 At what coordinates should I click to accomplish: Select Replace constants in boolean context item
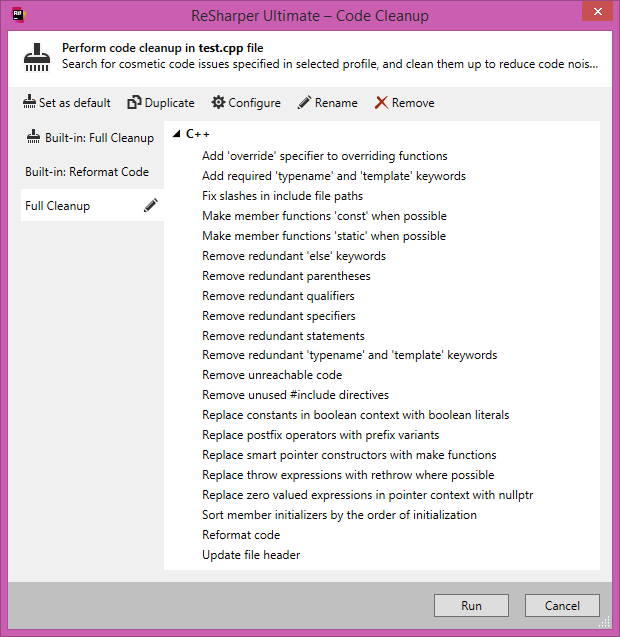pos(356,415)
